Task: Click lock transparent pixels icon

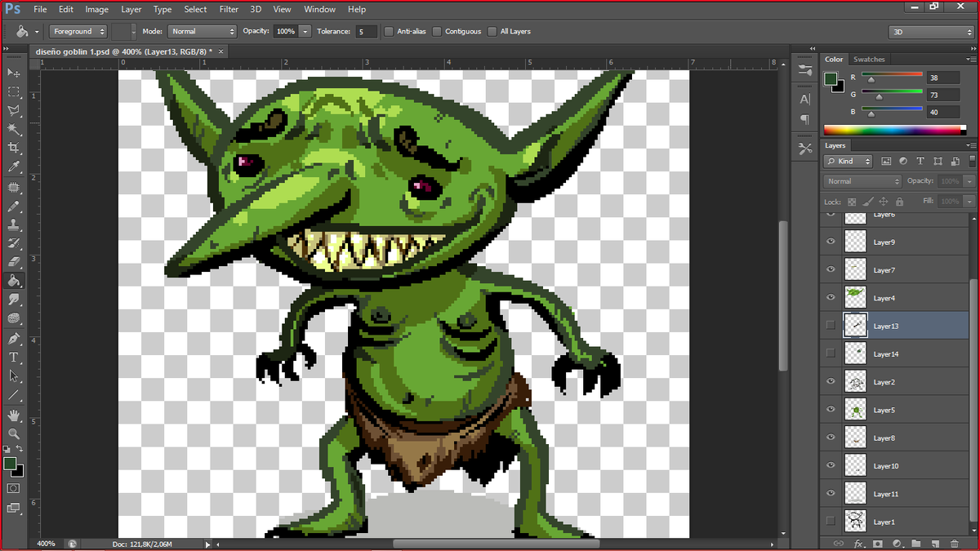Action: pyautogui.click(x=852, y=202)
